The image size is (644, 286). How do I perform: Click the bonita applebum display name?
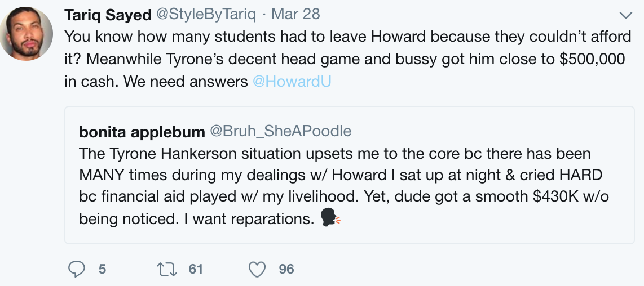(x=142, y=132)
